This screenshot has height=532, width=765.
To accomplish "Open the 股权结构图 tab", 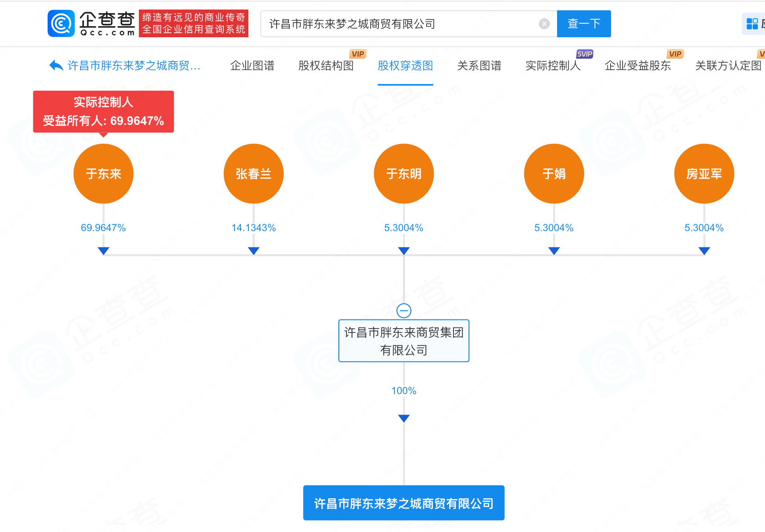I will pyautogui.click(x=326, y=65).
